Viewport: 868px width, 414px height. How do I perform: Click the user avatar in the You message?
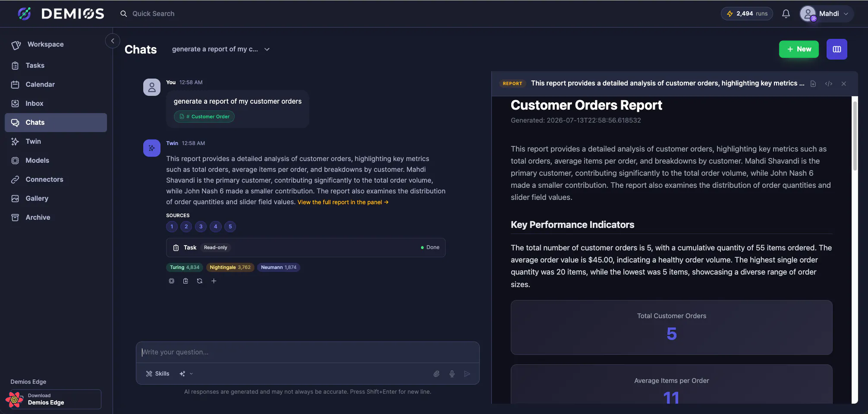point(152,87)
